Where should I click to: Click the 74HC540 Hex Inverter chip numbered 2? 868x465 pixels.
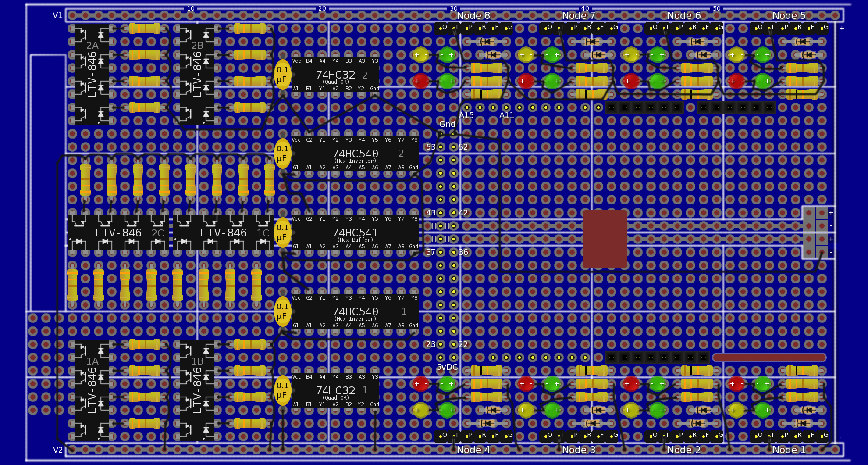point(355,154)
